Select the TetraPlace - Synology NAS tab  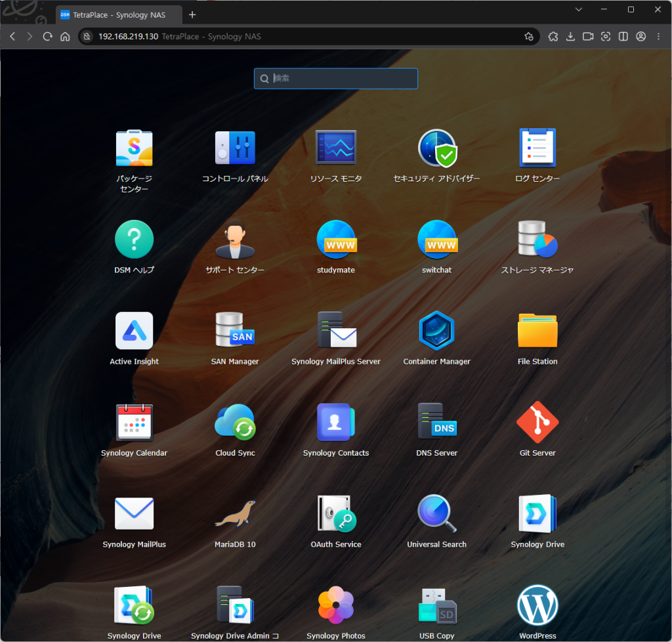(119, 15)
